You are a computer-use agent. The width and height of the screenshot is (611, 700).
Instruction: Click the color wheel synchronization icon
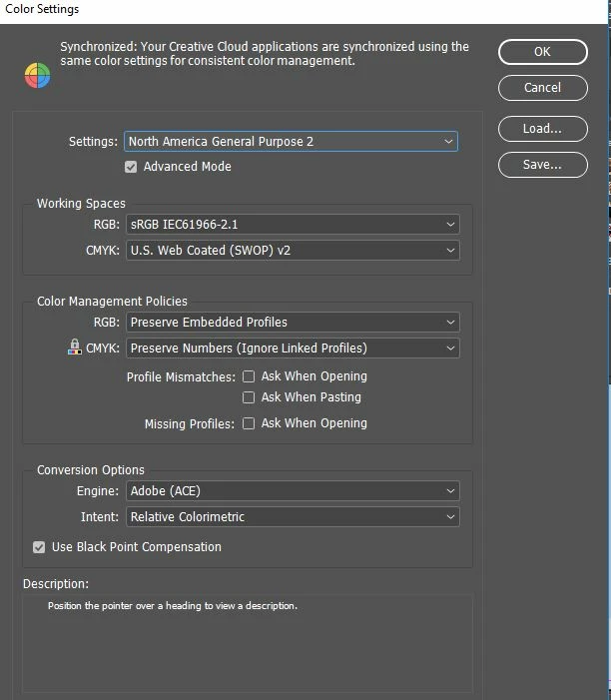tap(38, 76)
